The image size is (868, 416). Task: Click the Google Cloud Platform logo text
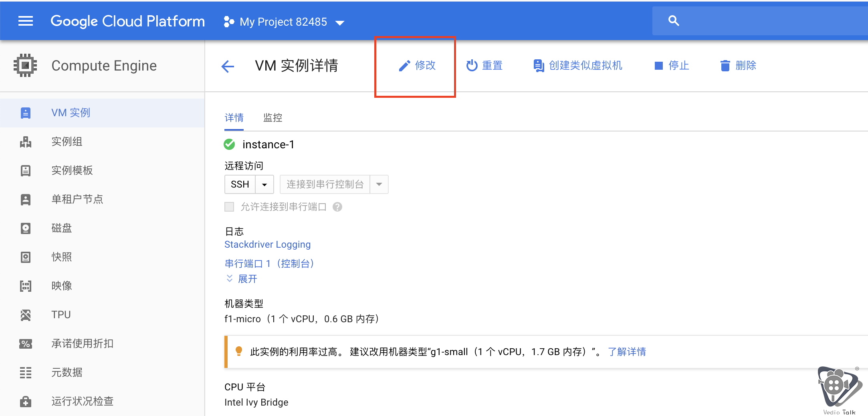[x=127, y=21]
